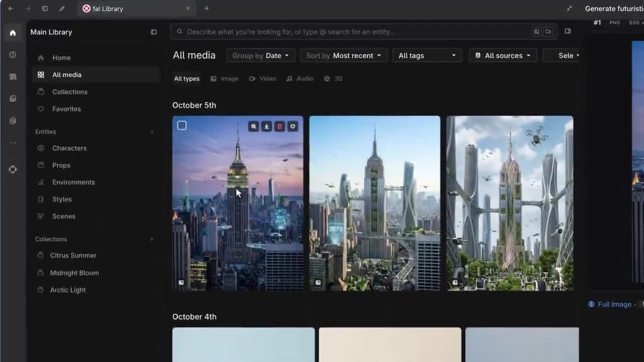Collapse the Main Library sidebar panel icon
The height and width of the screenshot is (362, 644).
[x=153, y=32]
